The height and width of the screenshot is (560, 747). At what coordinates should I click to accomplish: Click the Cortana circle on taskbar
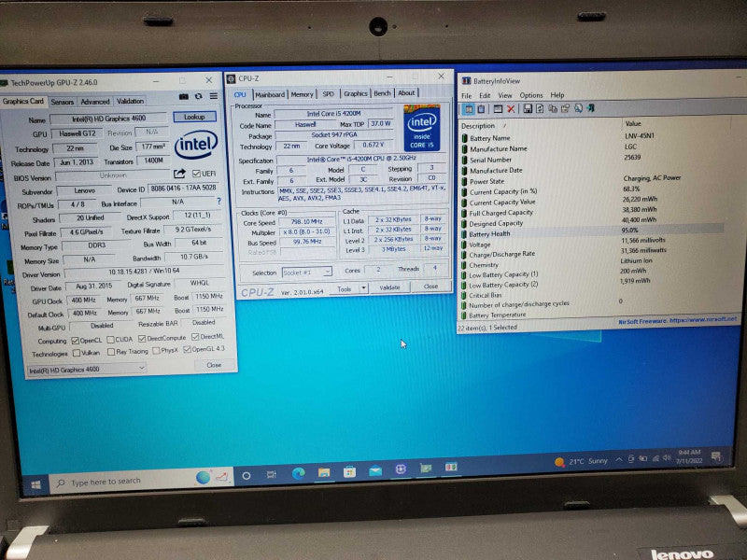pyautogui.click(x=247, y=476)
